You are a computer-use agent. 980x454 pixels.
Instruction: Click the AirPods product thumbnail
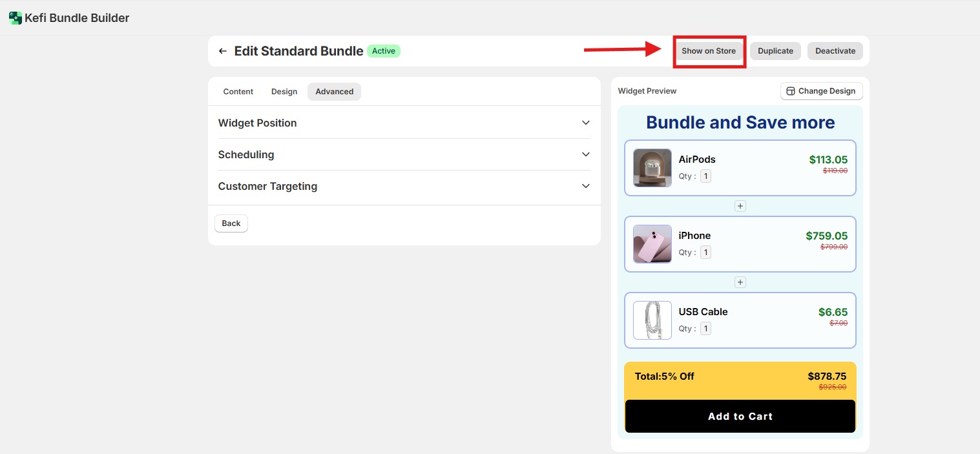coord(652,168)
